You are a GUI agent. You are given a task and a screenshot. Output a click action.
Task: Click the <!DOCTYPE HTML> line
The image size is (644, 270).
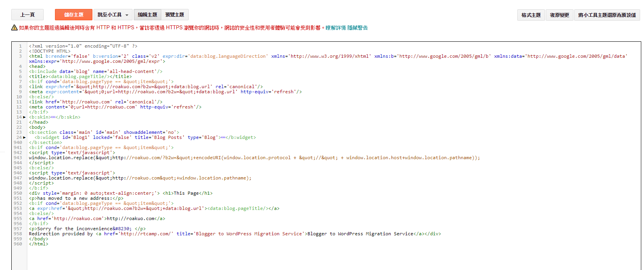coord(50,51)
